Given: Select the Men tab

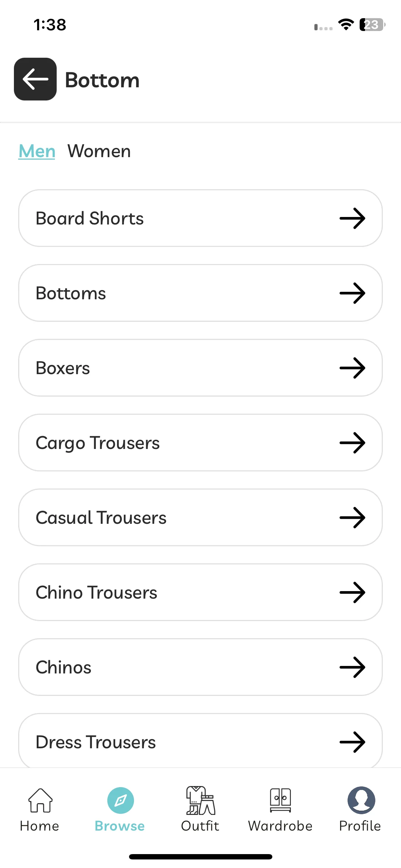Looking at the screenshot, I should [37, 151].
